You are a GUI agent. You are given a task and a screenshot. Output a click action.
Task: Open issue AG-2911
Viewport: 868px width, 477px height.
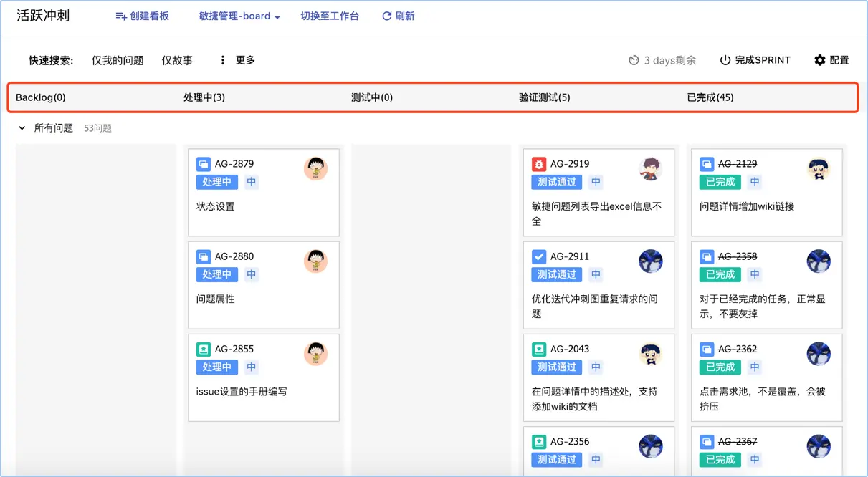coord(570,256)
